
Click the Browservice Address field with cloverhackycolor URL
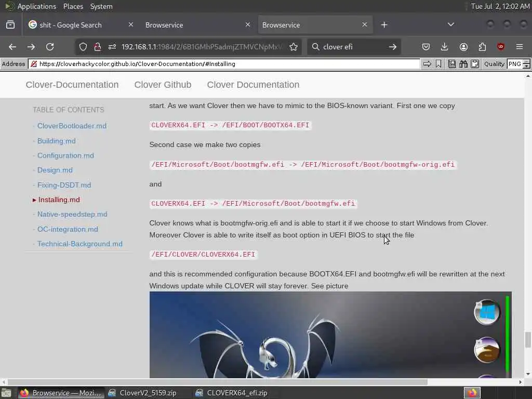224,64
